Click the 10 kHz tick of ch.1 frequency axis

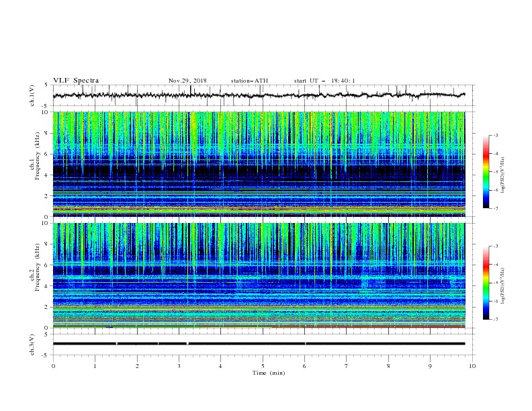(x=45, y=112)
